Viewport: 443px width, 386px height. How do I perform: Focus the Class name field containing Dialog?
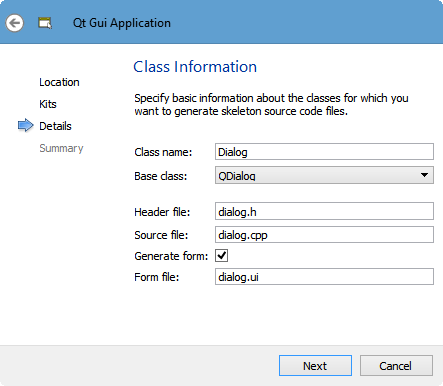[324, 152]
